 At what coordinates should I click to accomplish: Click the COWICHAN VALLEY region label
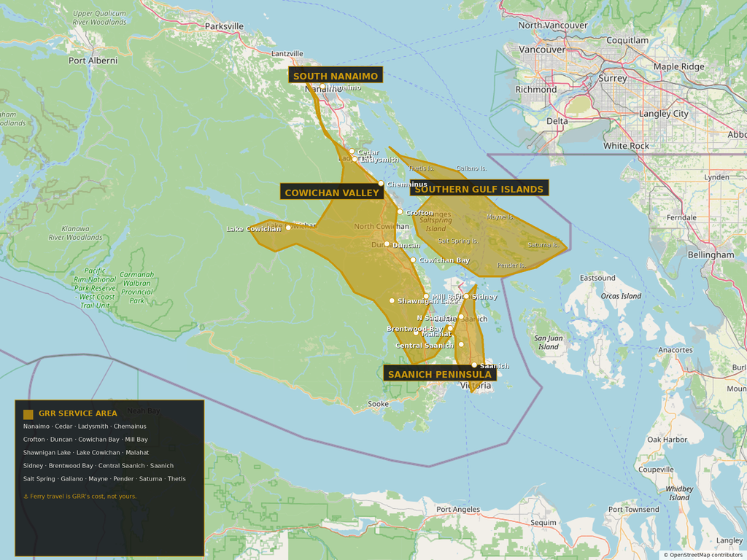tap(332, 192)
